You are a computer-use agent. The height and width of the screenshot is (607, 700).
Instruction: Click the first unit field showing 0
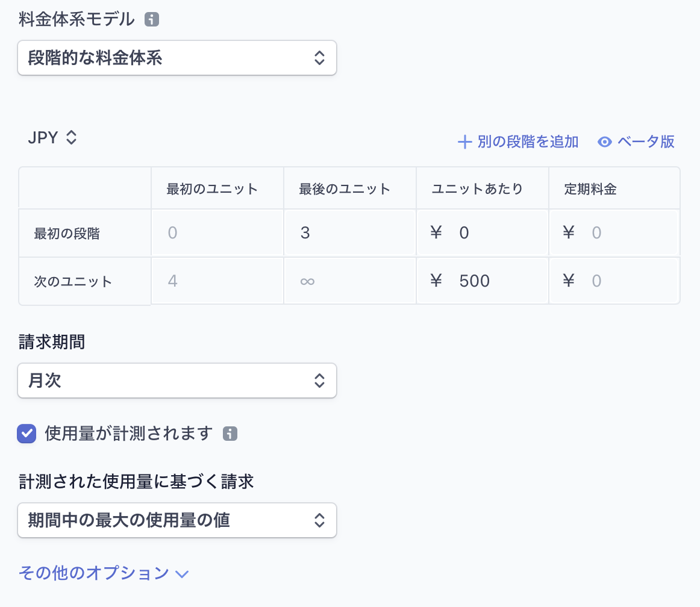click(x=217, y=233)
